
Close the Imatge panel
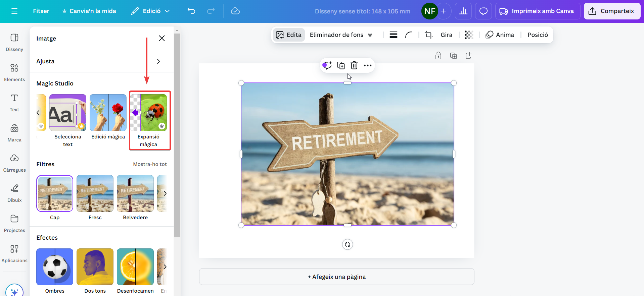click(x=162, y=38)
